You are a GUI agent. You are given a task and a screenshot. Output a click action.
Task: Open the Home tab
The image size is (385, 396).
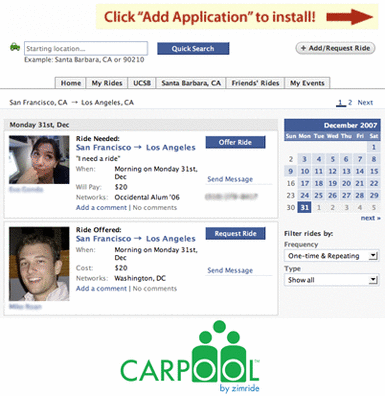pyautogui.click(x=70, y=83)
